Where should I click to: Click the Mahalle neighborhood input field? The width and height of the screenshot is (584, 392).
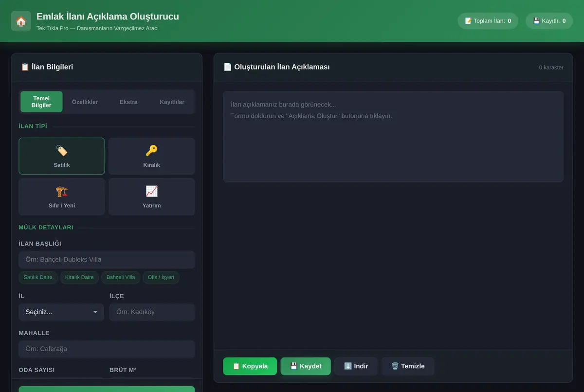pos(107,349)
